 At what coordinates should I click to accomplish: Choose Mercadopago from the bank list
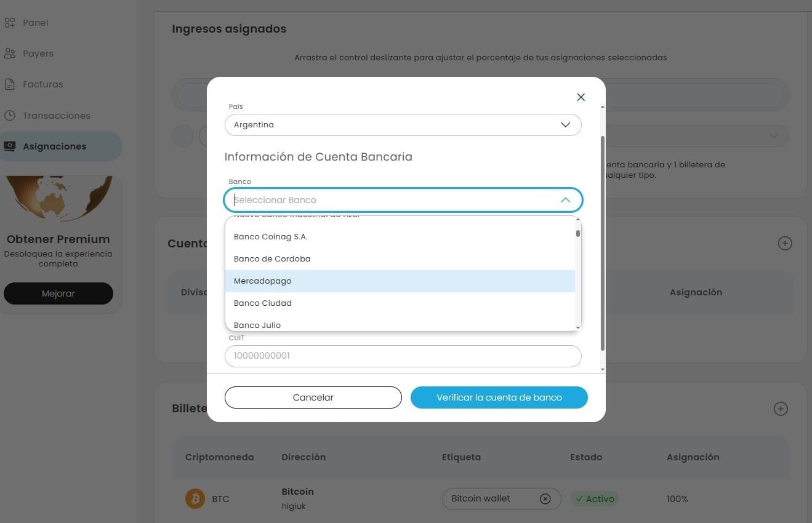400,281
